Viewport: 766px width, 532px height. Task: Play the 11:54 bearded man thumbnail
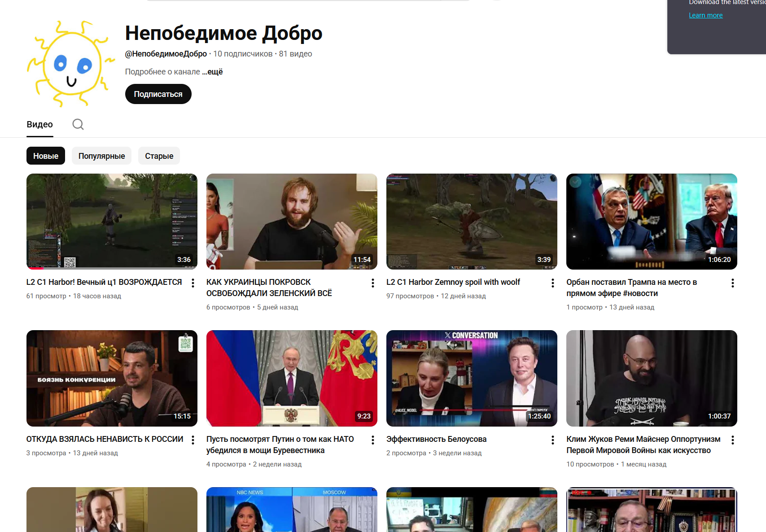[292, 222]
